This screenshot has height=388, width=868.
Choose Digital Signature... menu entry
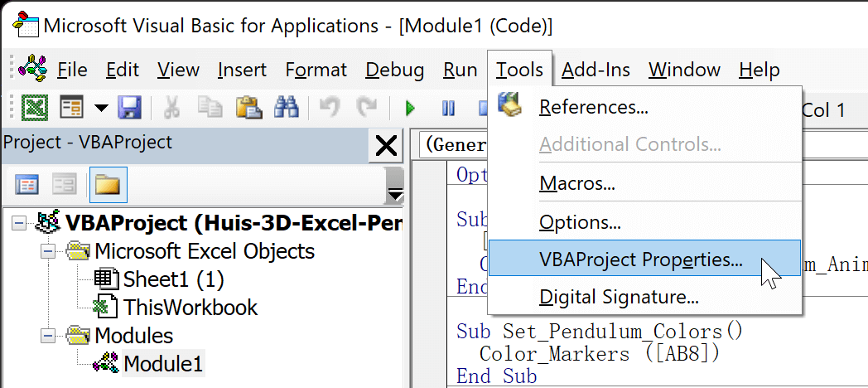pos(645,297)
